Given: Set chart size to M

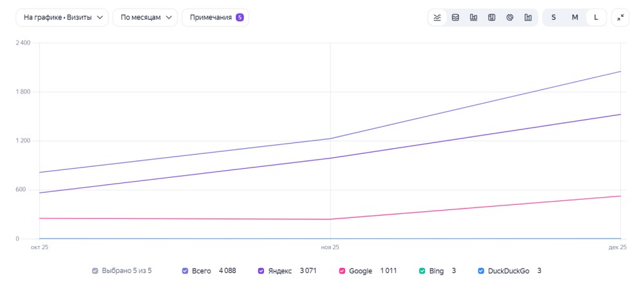Looking at the screenshot, I should (x=575, y=17).
